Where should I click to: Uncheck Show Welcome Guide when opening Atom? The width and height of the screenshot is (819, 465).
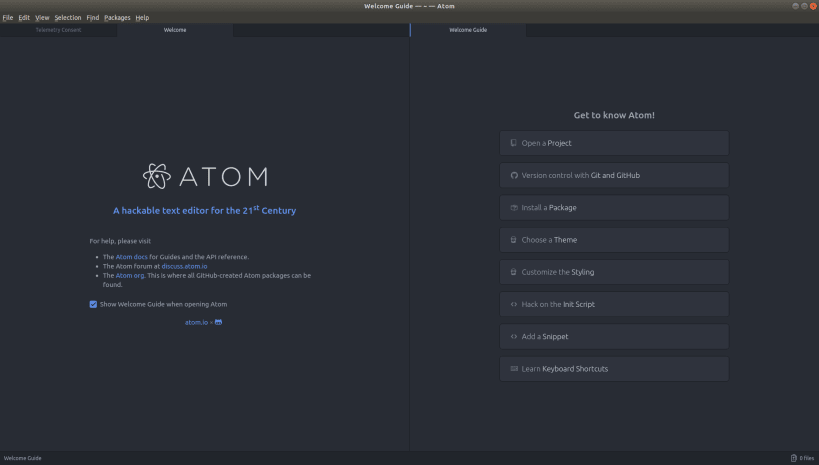point(93,305)
